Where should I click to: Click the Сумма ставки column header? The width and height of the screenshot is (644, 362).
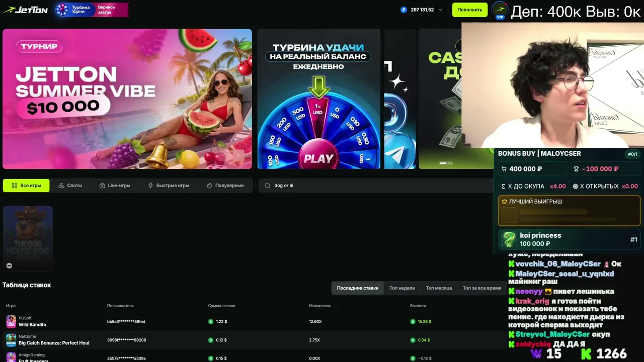(221, 306)
